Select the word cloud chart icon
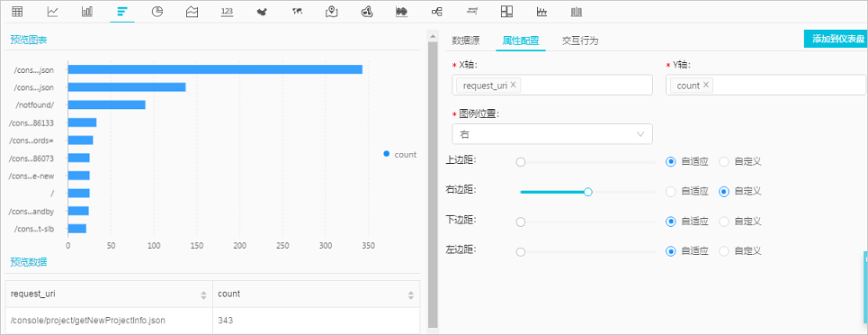The image size is (868, 335). tap(472, 11)
